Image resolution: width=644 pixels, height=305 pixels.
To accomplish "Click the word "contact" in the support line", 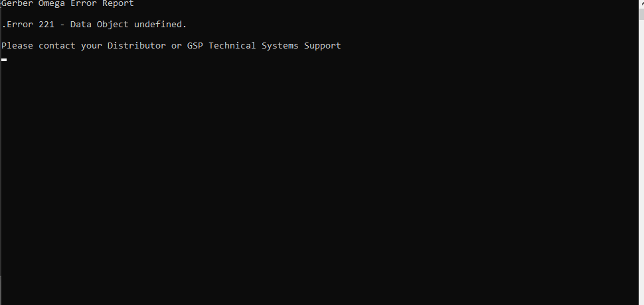I will [x=57, y=46].
